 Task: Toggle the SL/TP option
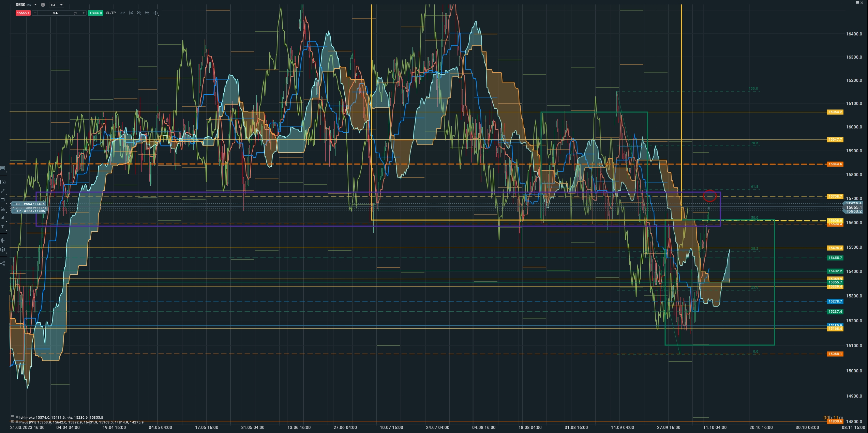click(111, 13)
